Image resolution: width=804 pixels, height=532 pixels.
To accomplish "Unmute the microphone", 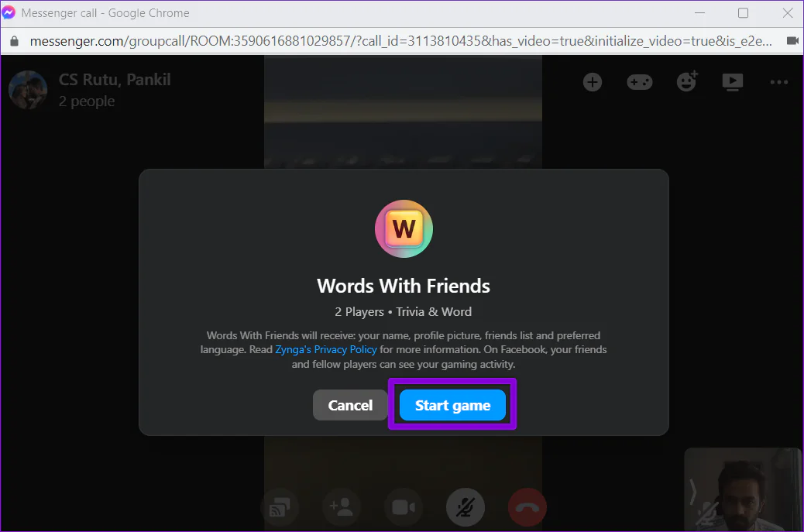I will [466, 507].
